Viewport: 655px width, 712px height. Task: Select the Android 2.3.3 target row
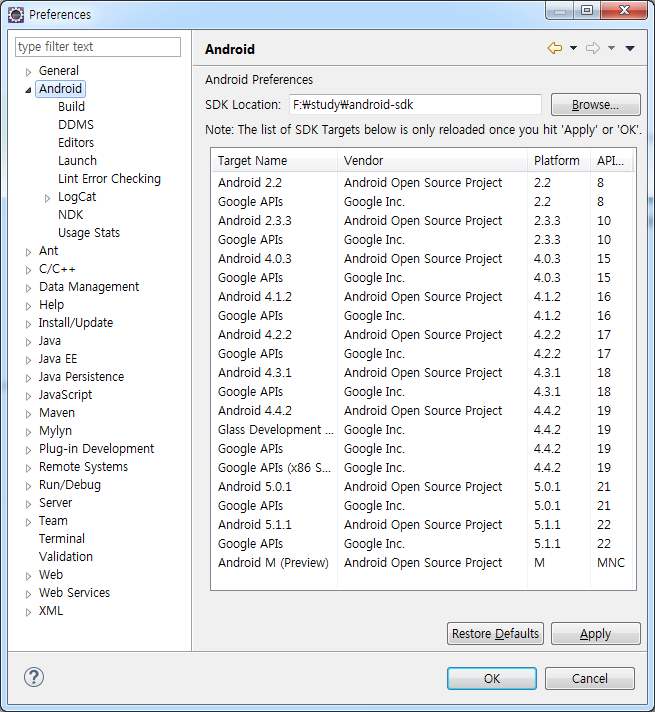tap(422, 221)
